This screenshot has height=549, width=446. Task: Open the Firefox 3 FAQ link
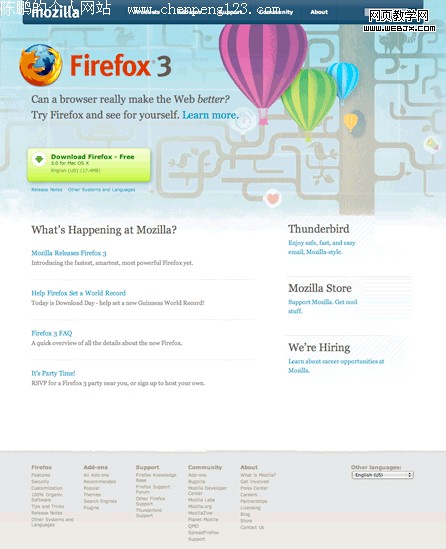point(52,333)
